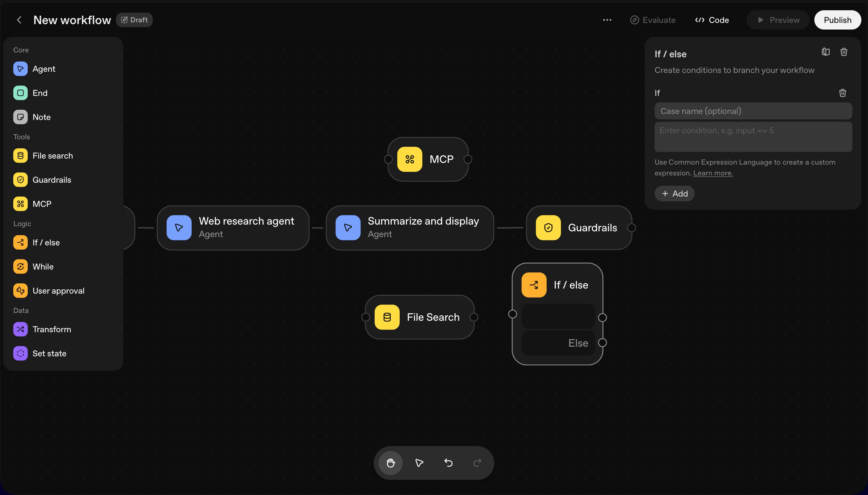Open the docs book icon in panel
This screenshot has width=868, height=495.
(826, 52)
